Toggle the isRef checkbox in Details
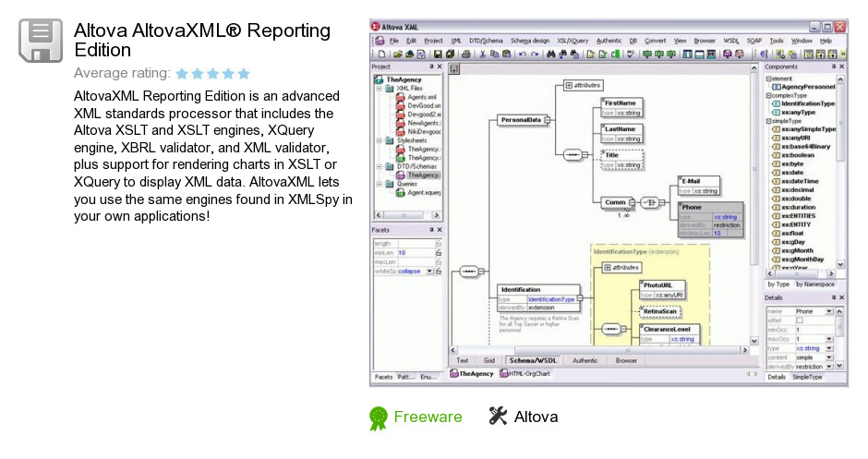This screenshot has height=459, width=868. [x=800, y=320]
